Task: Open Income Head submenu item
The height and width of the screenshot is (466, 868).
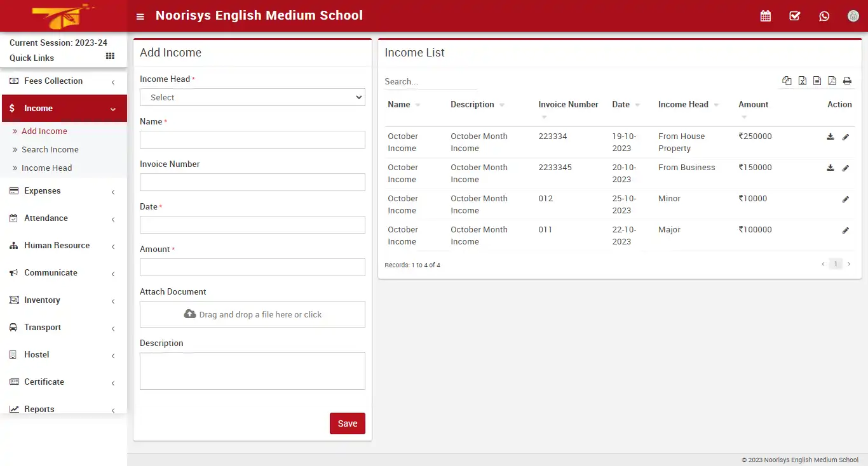Action: 47,168
